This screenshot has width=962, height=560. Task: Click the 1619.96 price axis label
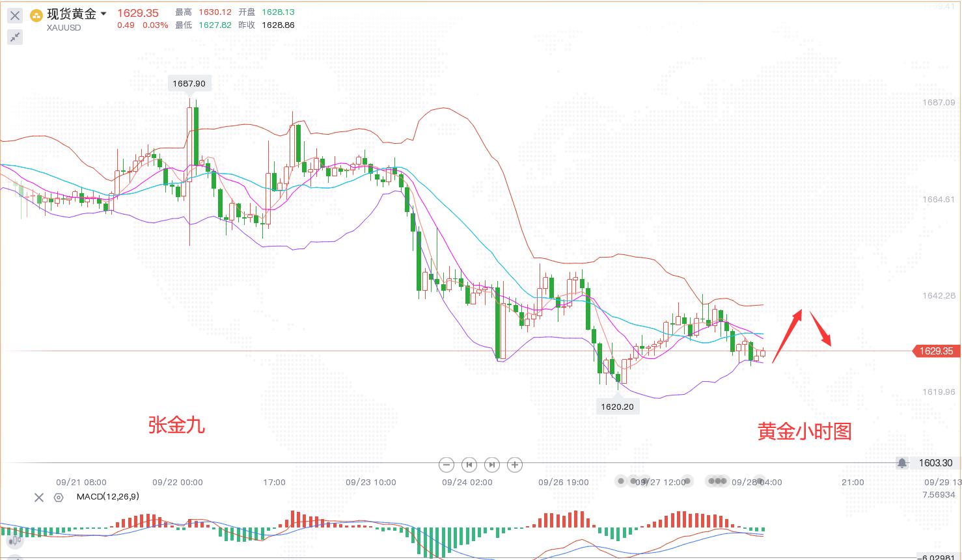[x=939, y=392]
